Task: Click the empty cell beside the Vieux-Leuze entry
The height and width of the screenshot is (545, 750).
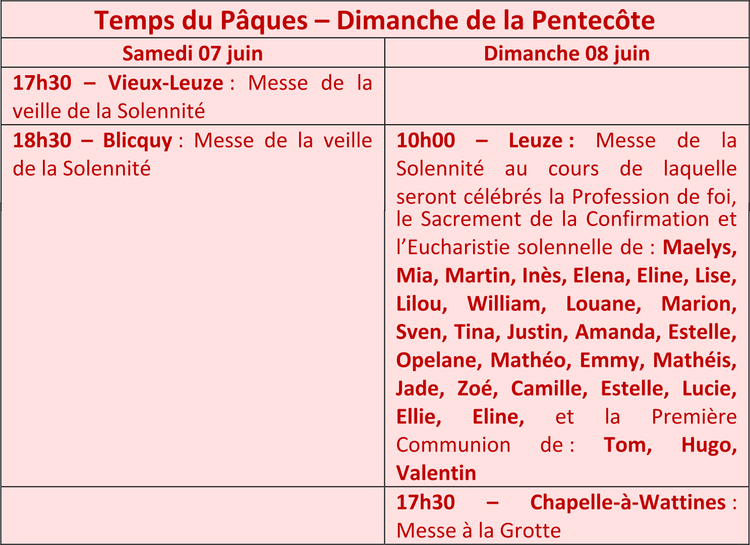Action: click(567, 96)
